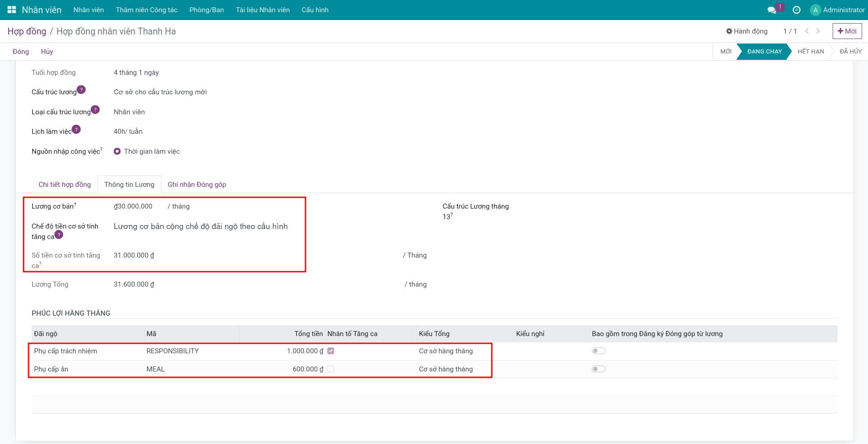This screenshot has width=868, height=444.
Task: Click the ĐANG CHẠY status stage
Action: [x=764, y=52]
